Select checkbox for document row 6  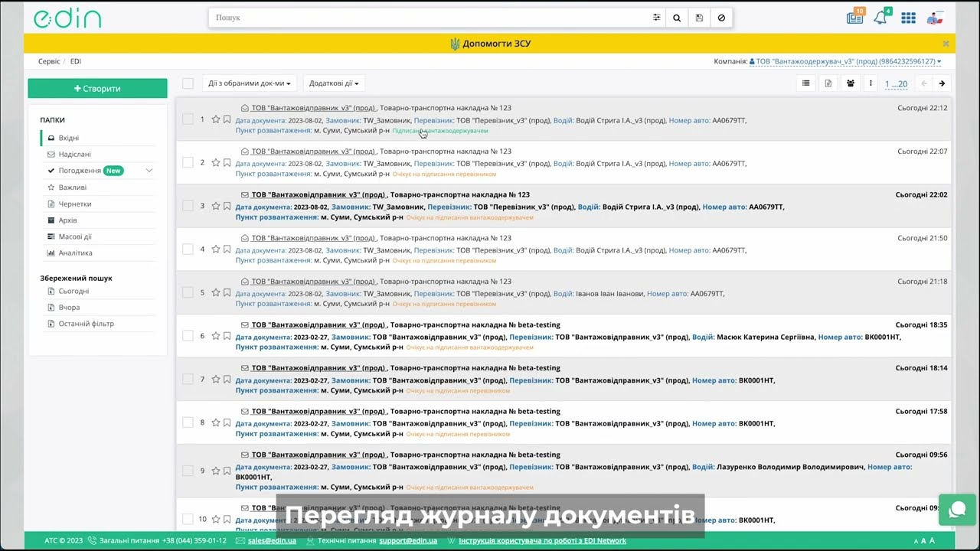coord(188,336)
